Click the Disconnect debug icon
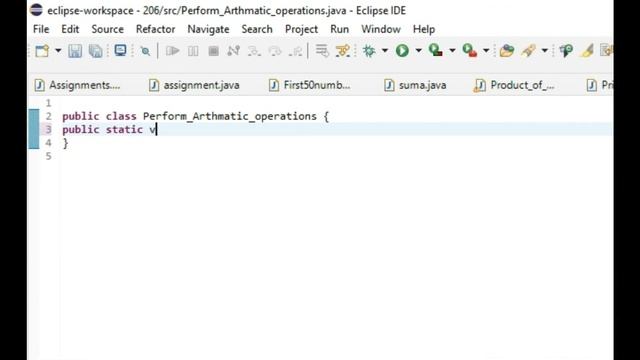The image size is (640, 360). [233, 51]
